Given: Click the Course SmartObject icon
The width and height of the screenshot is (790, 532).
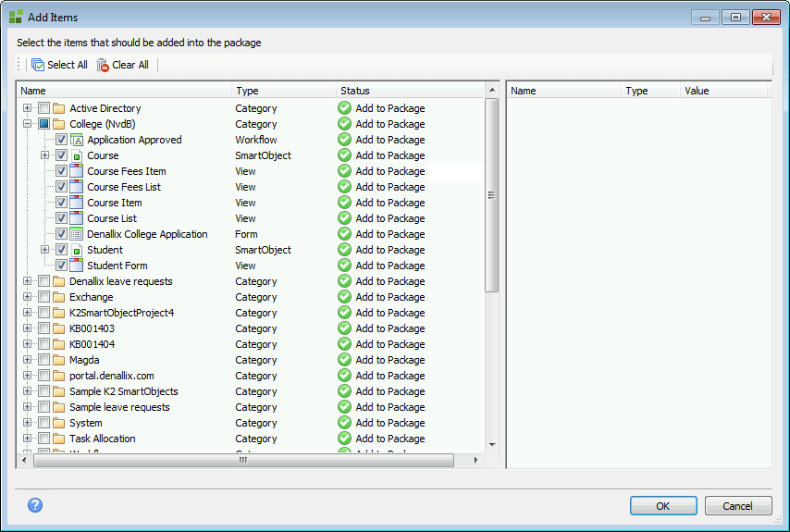Looking at the screenshot, I should 78,155.
